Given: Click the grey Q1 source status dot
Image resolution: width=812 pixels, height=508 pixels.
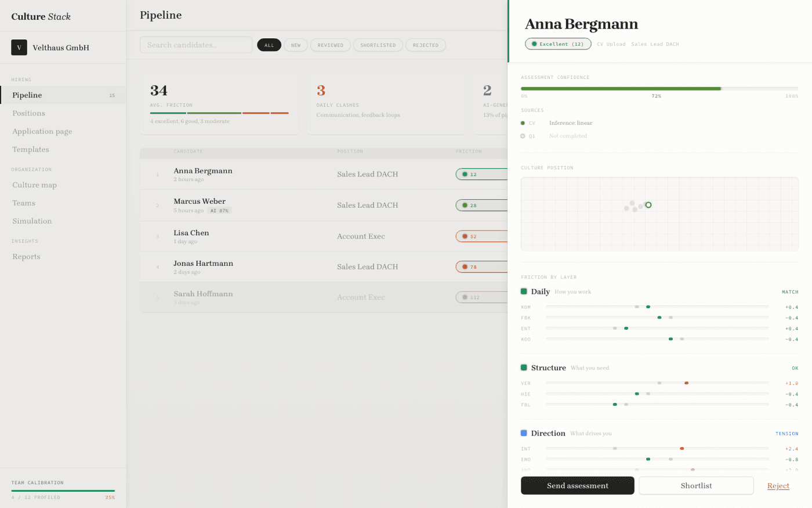Looking at the screenshot, I should click(x=523, y=136).
